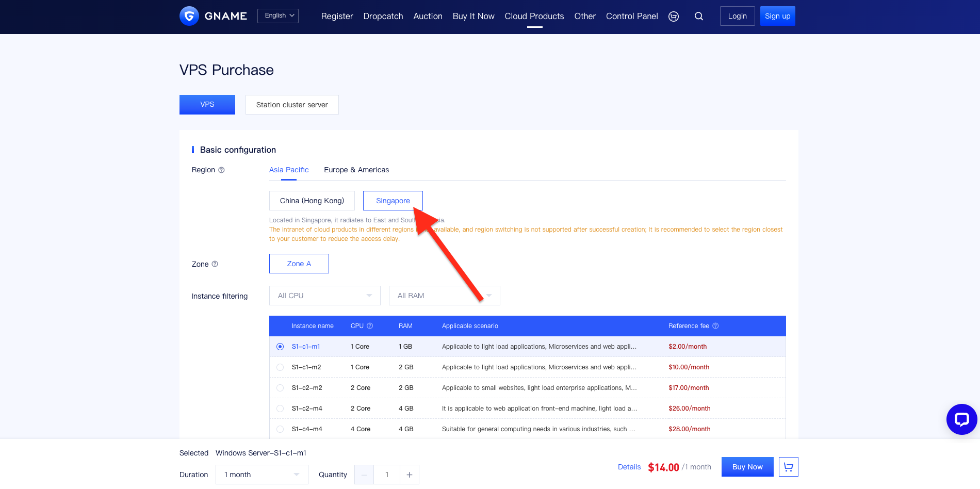Choose the Singapore region button
Image resolution: width=980 pixels, height=489 pixels.
coord(393,201)
